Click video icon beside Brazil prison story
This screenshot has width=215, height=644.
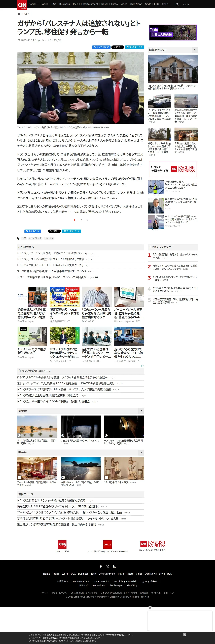click(97, 277)
